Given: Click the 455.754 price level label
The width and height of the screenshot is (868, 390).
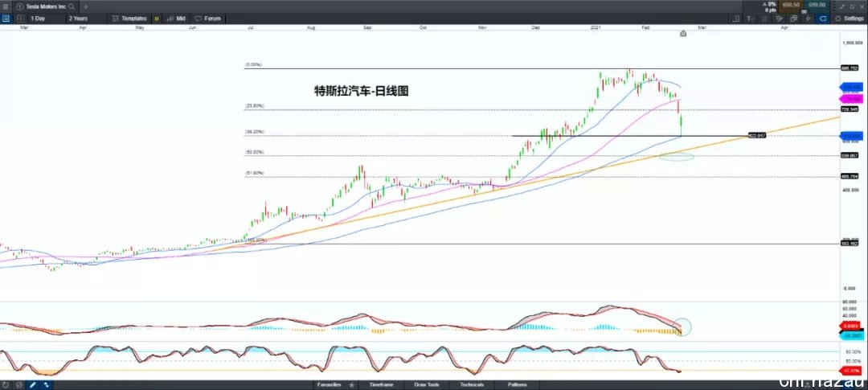Looking at the screenshot, I should pos(850,176).
